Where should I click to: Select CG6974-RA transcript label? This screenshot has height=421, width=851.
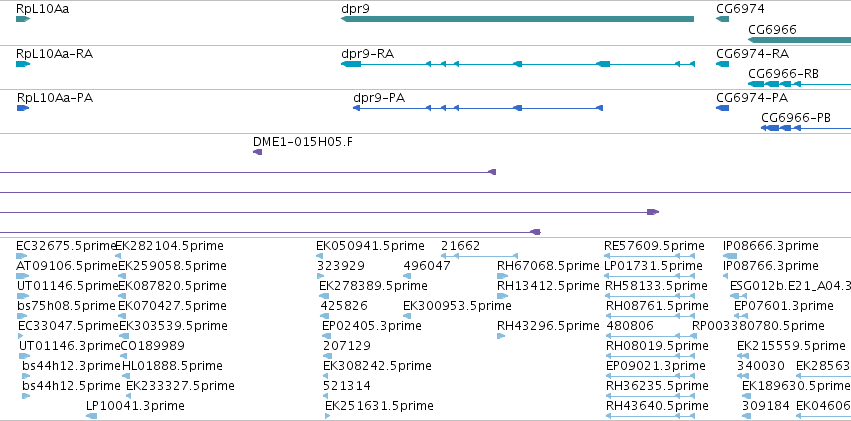pos(753,54)
